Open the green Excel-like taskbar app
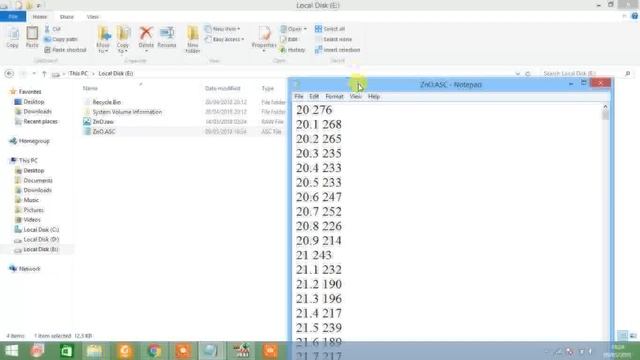Image resolution: width=640 pixels, height=360 pixels. 66,351
